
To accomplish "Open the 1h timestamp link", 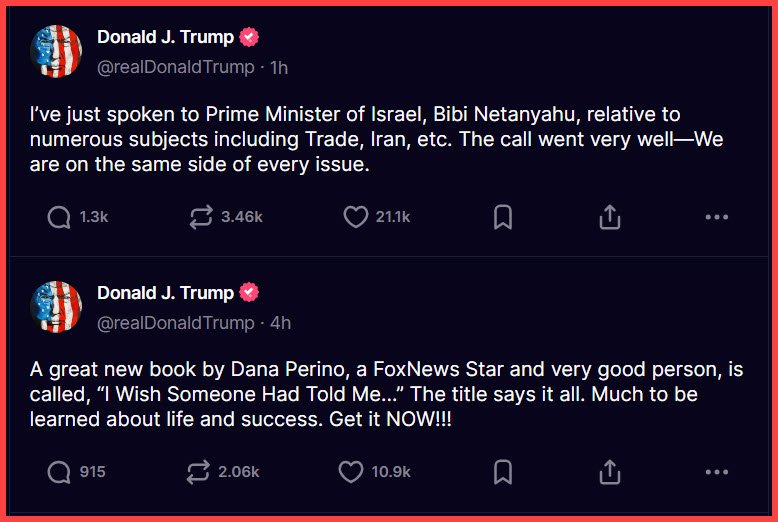I will [x=279, y=68].
